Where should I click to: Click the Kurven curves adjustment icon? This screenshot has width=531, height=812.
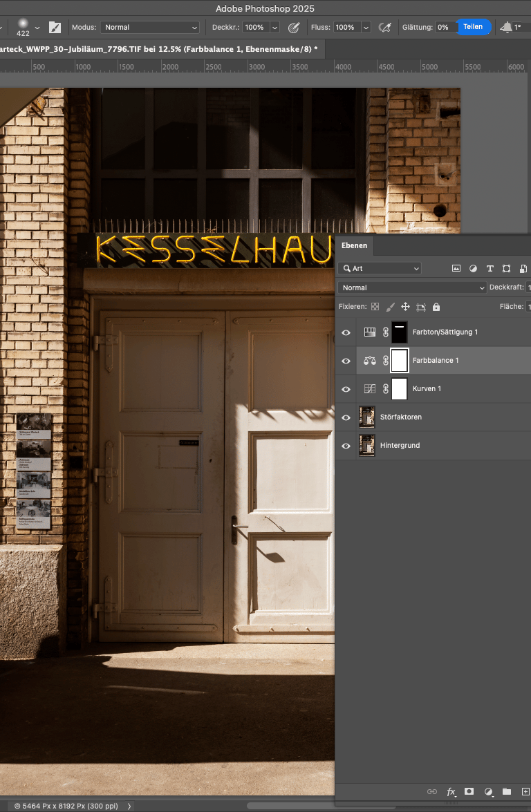pyautogui.click(x=369, y=388)
